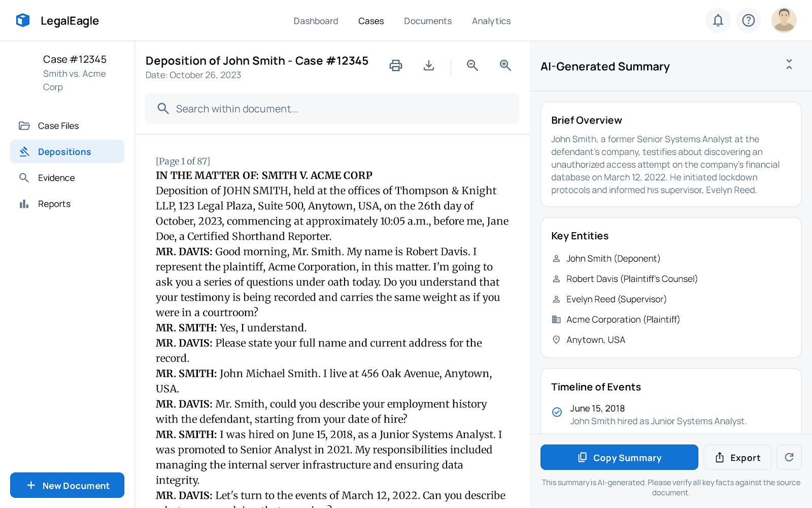
Task: Click the download document icon
Action: (429, 66)
